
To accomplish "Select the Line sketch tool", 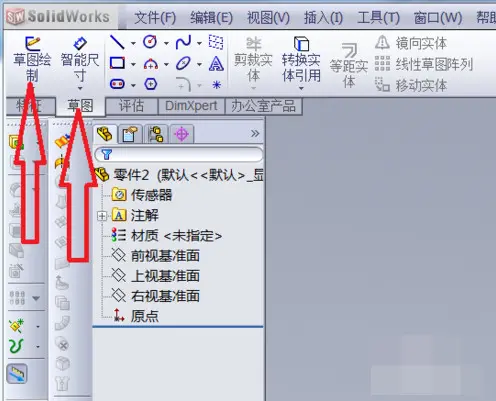I will point(117,42).
